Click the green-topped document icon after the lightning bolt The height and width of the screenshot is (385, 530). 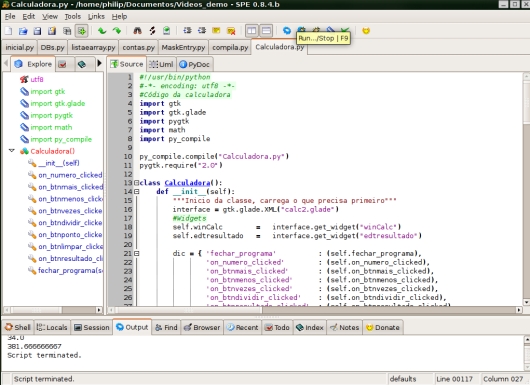166,31
